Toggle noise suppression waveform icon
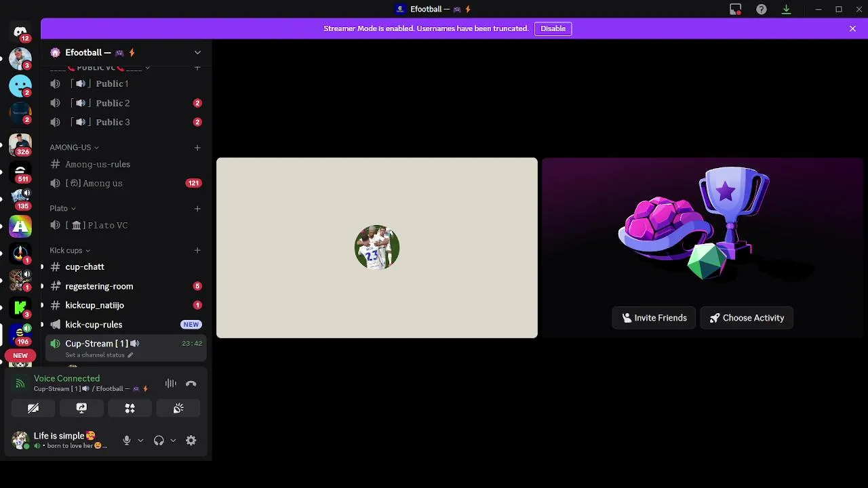This screenshot has height=488, width=868. click(x=171, y=384)
